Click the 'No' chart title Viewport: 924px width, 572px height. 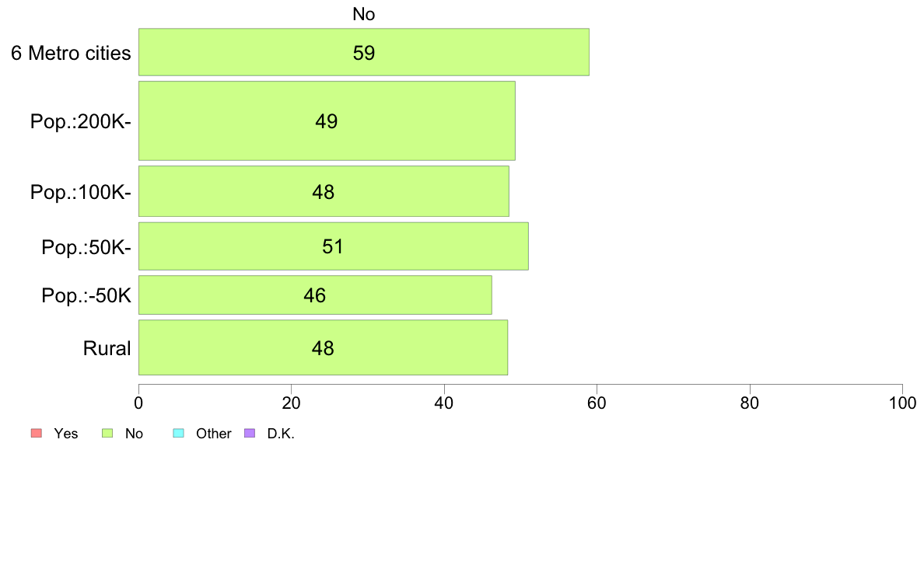point(363,14)
